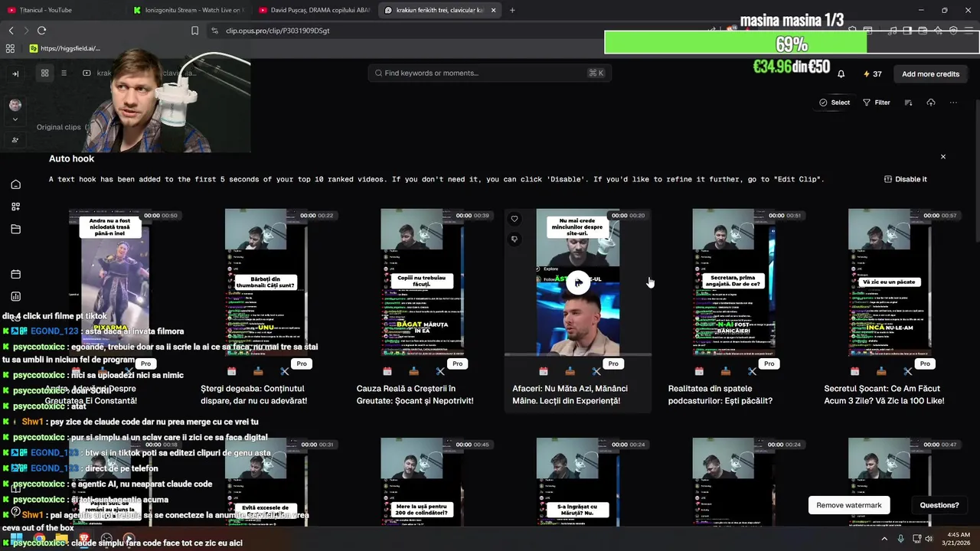
Task: Open the calendar icon in sidebar
Action: click(15, 274)
